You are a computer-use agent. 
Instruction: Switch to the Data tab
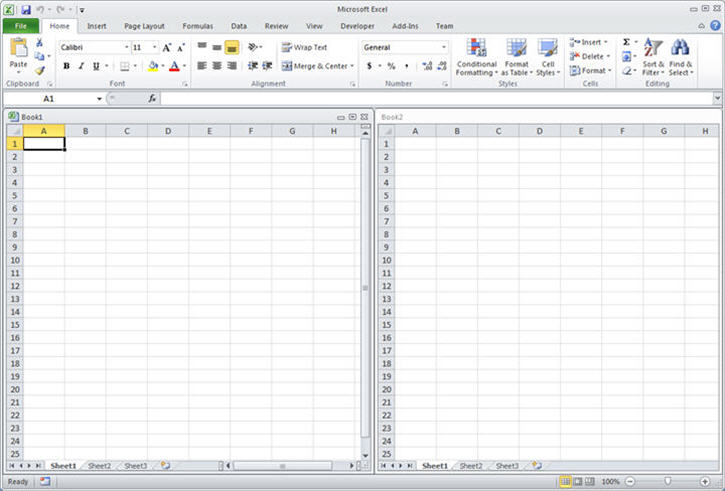click(x=239, y=26)
